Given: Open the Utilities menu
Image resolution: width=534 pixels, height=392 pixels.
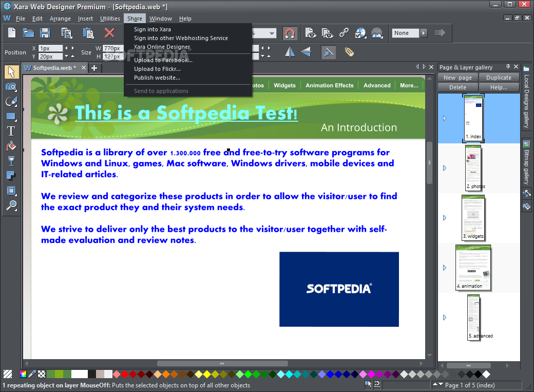Looking at the screenshot, I should point(110,18).
